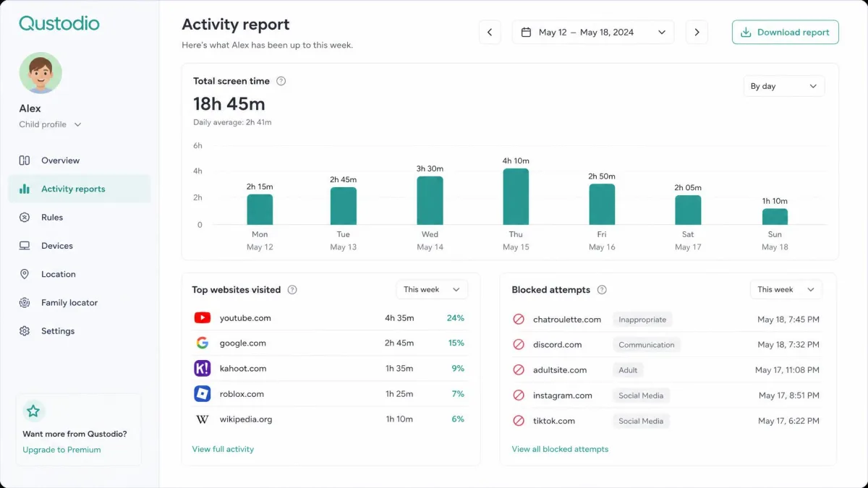The image size is (868, 488).
Task: Click Upgrade to Premium link
Action: (x=61, y=450)
